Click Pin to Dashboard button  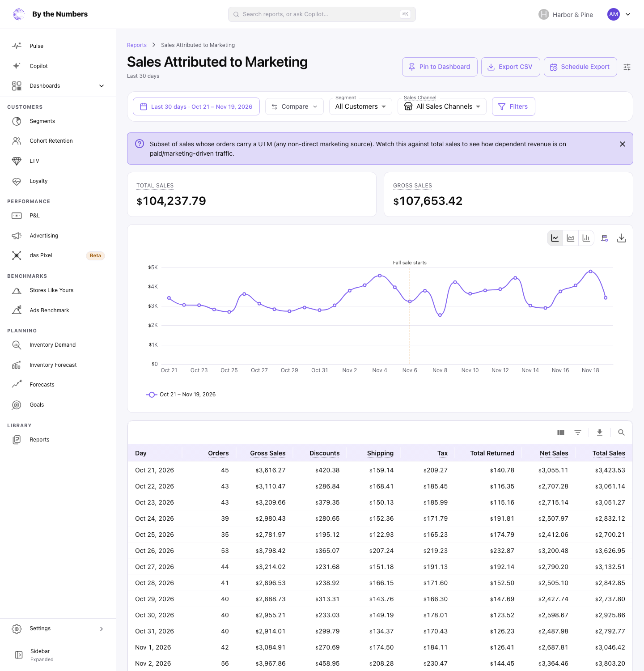click(440, 67)
